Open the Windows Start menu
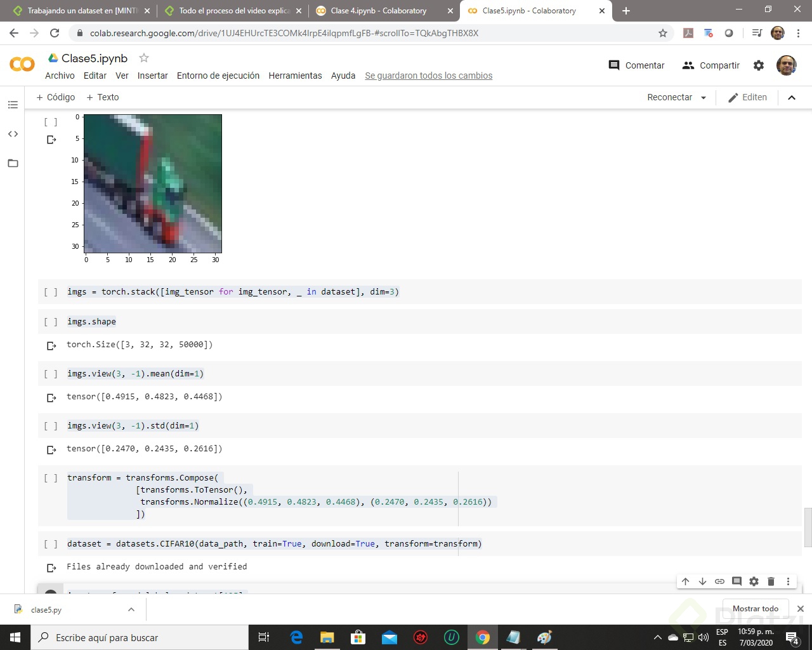Image resolution: width=812 pixels, height=650 pixels. click(x=15, y=637)
